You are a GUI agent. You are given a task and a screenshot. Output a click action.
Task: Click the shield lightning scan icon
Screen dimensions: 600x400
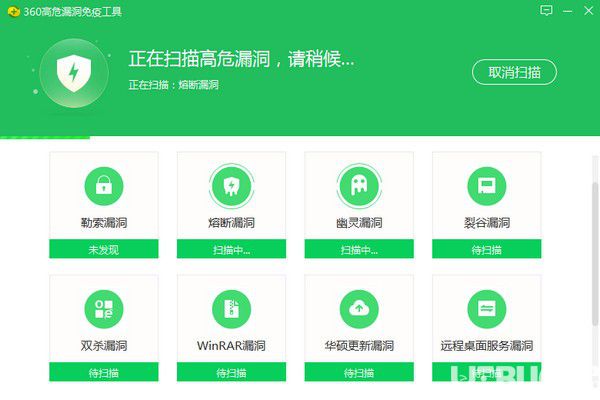[74, 73]
